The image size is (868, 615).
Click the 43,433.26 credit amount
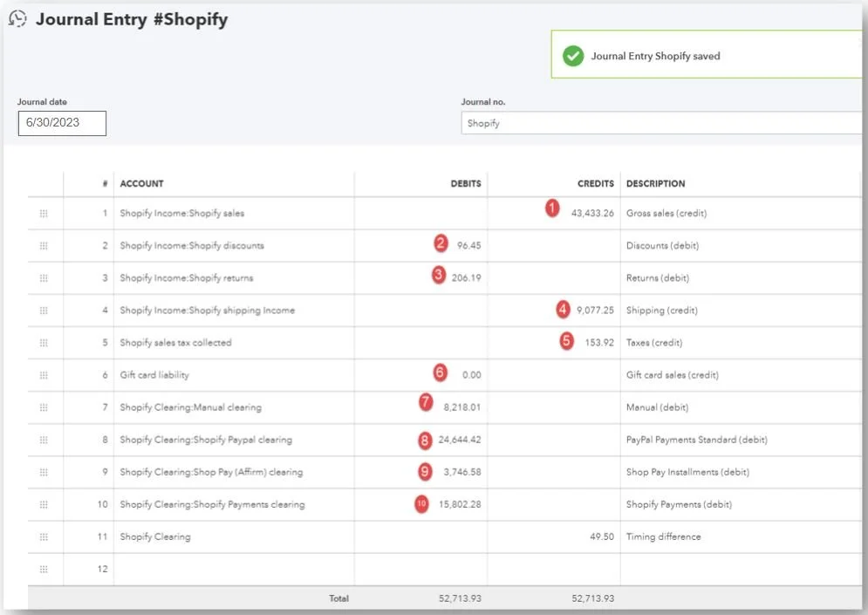point(592,213)
